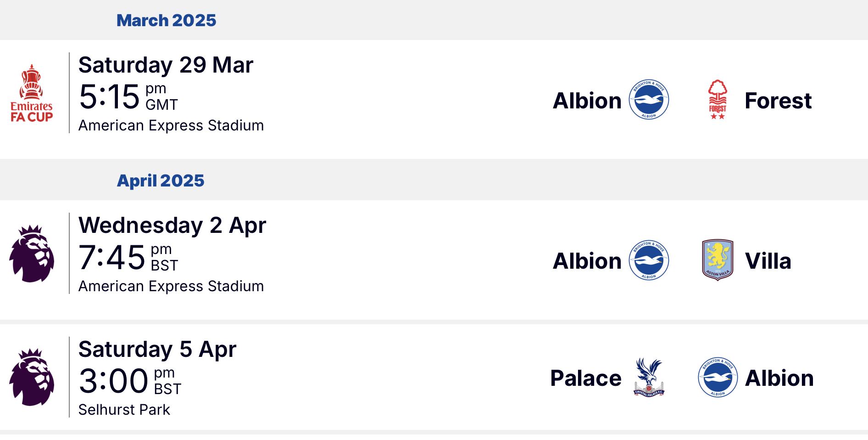
Task: Click the Aston Villa club crest
Action: [718, 260]
